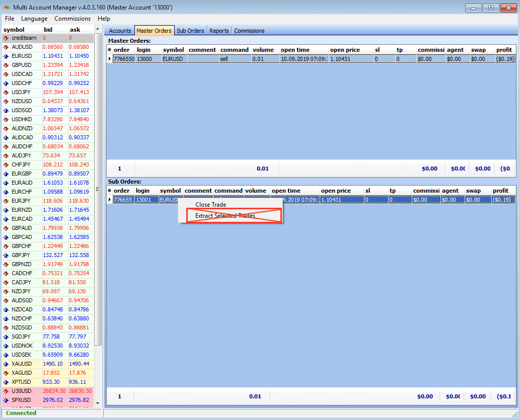Click the USDJPY ask value 107.413

pyautogui.click(x=79, y=92)
